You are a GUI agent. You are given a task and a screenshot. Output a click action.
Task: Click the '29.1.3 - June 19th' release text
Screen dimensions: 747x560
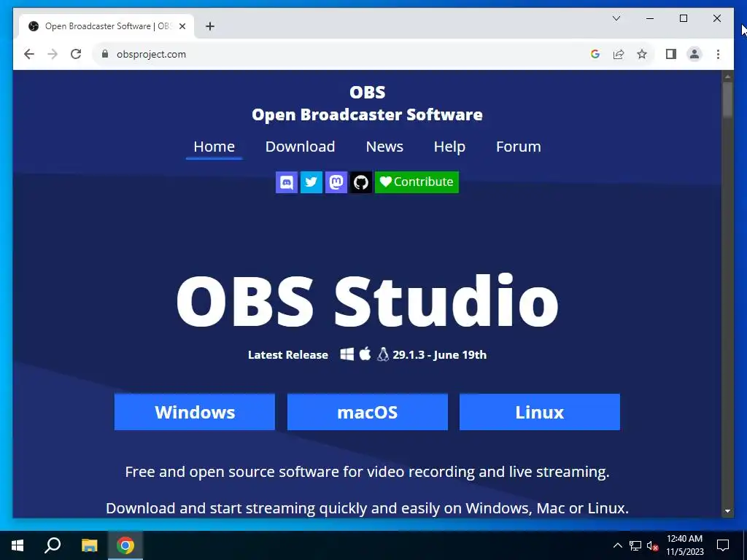coord(439,355)
